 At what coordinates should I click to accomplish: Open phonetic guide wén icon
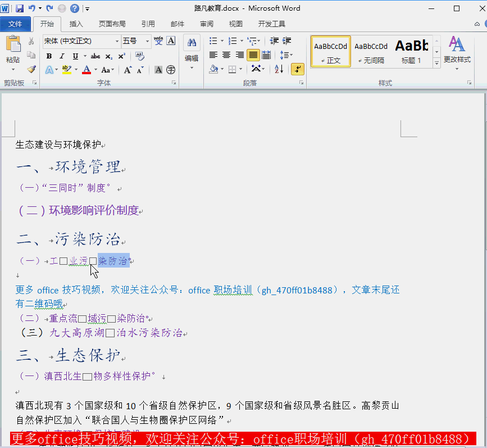pos(158,40)
